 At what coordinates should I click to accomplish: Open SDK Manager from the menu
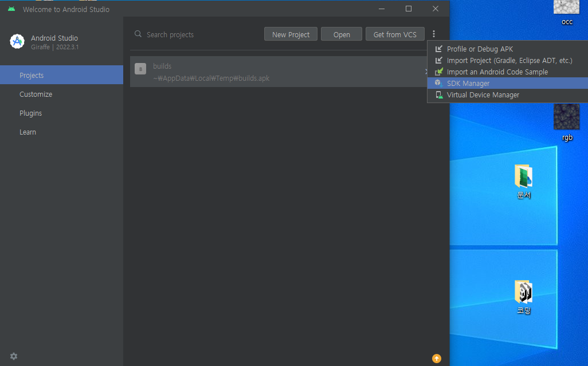coord(507,83)
